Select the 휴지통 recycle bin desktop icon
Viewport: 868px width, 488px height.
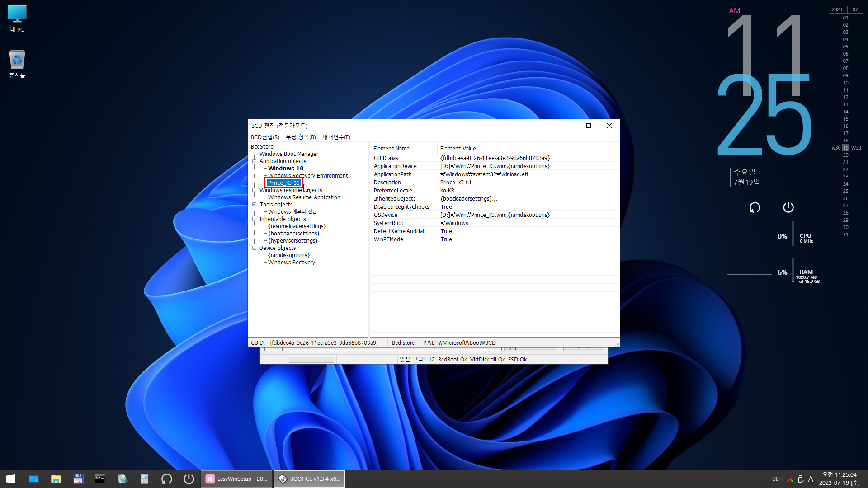tap(17, 64)
